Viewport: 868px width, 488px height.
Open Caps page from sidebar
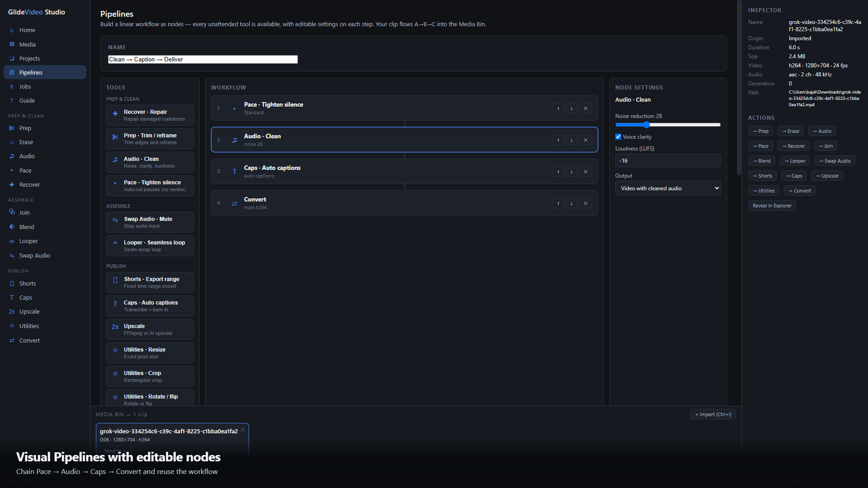(x=45, y=298)
